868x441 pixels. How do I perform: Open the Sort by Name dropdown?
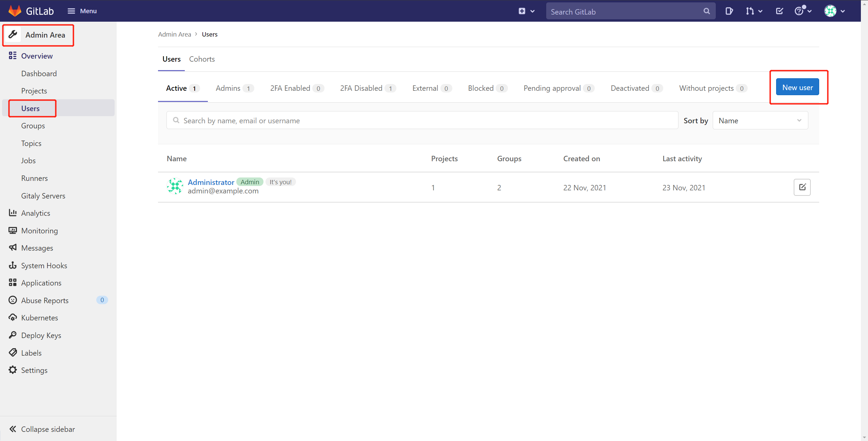tap(760, 121)
